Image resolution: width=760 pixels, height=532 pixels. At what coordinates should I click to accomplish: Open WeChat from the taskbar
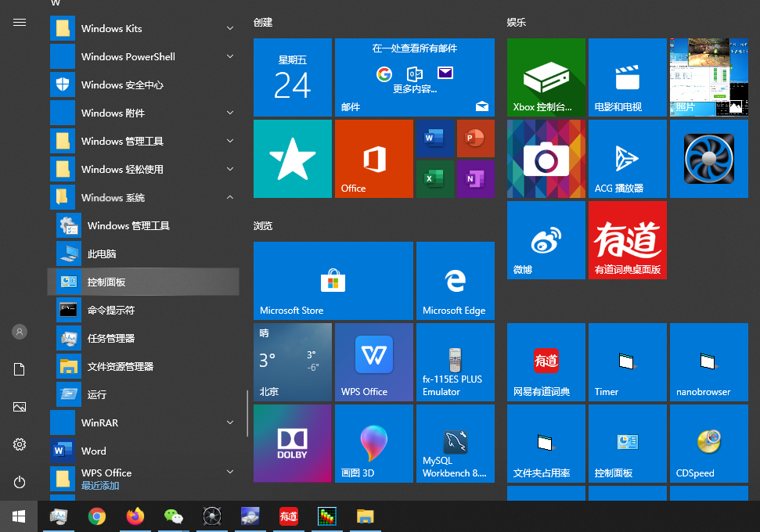point(174,516)
